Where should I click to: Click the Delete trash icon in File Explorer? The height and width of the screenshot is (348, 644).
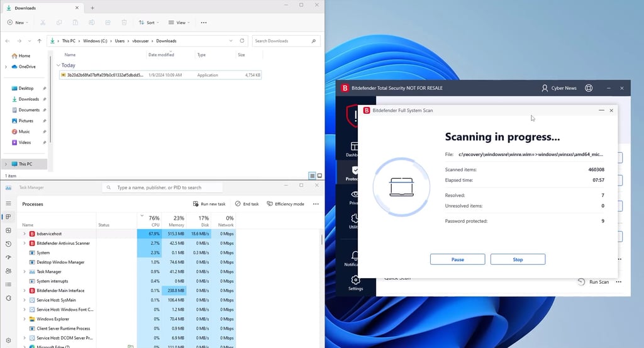[x=124, y=23]
